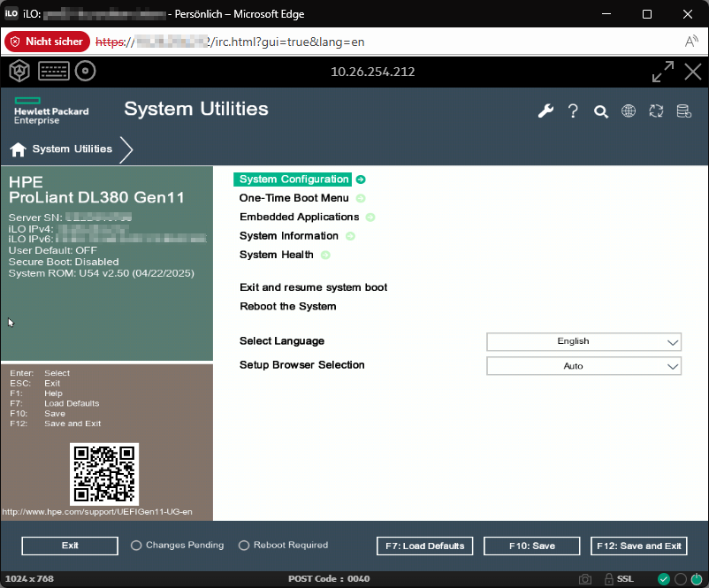Click the SSL padlock icon
The image size is (709, 588).
coord(609,579)
